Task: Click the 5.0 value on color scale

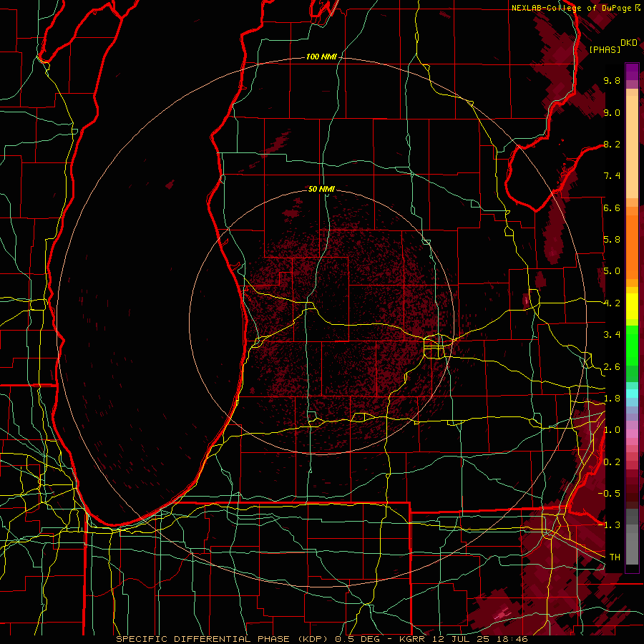Action: 612,271
